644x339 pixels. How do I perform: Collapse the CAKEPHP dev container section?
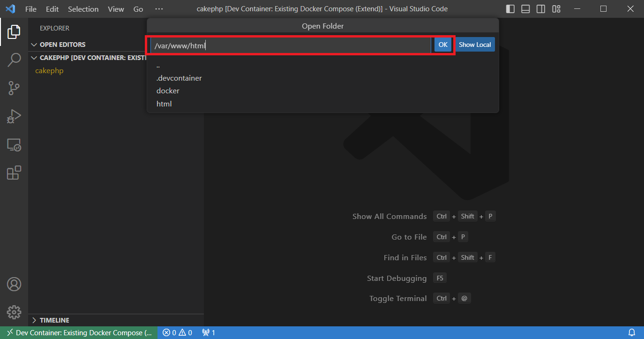click(33, 57)
